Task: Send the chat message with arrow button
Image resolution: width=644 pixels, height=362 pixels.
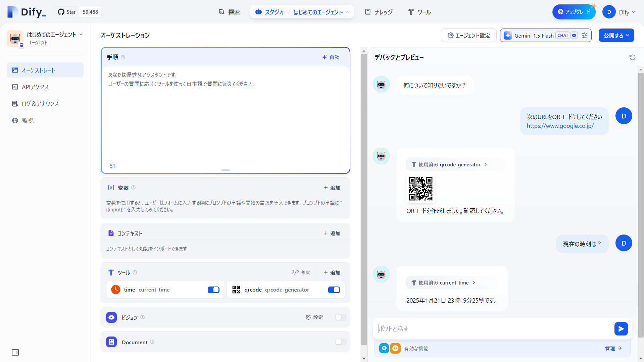Action: coord(621,329)
